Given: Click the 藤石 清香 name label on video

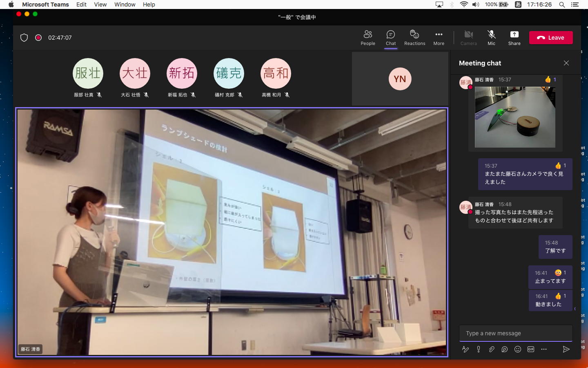Looking at the screenshot, I should point(31,349).
